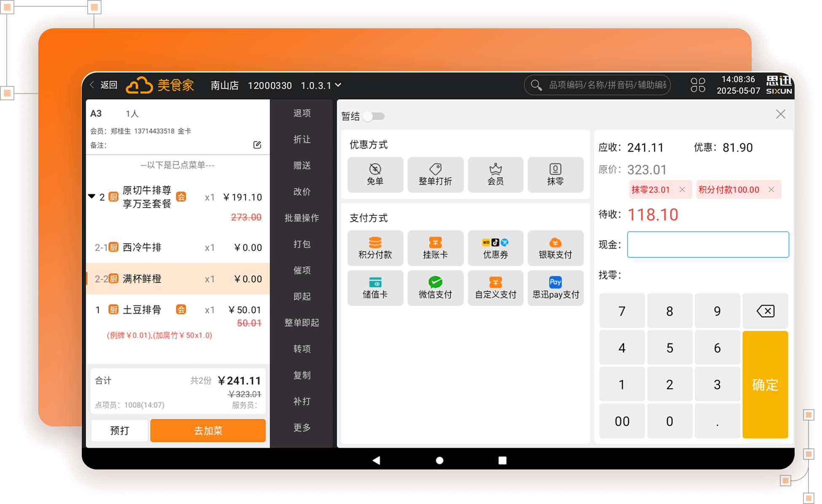Click 即起 in the side menu

(302, 296)
